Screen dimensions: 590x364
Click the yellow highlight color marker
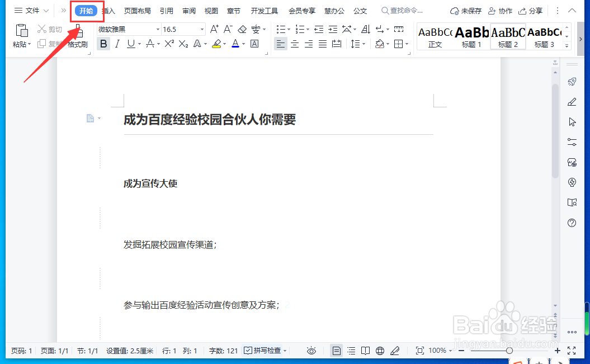pyautogui.click(x=216, y=44)
